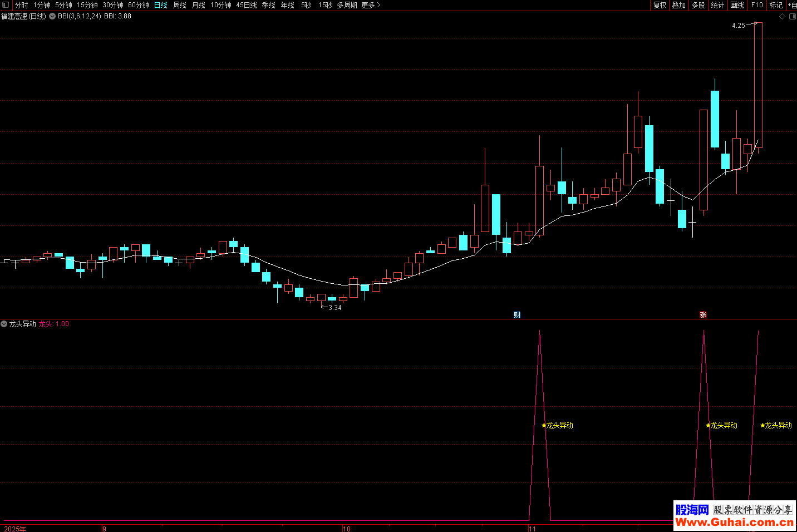The width and height of the screenshot is (797, 532).
Task: Toggle the 叠加 overlay button
Action: [x=678, y=5]
